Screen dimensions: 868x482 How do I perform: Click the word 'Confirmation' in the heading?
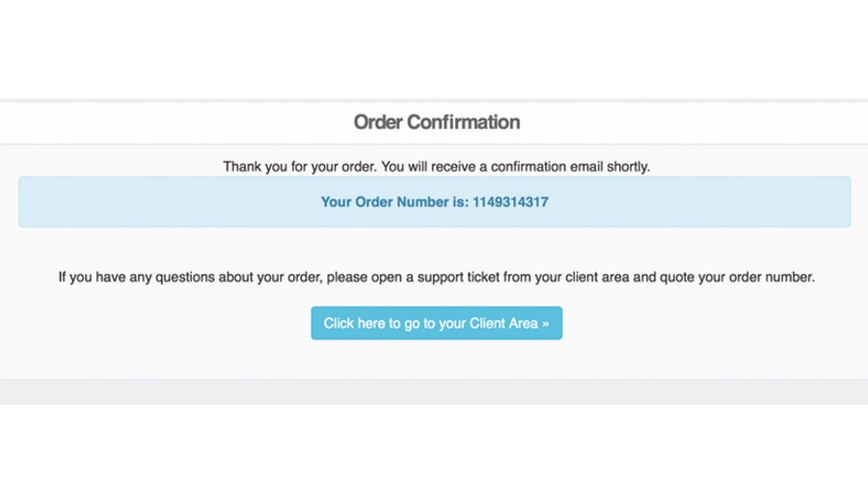tap(463, 122)
